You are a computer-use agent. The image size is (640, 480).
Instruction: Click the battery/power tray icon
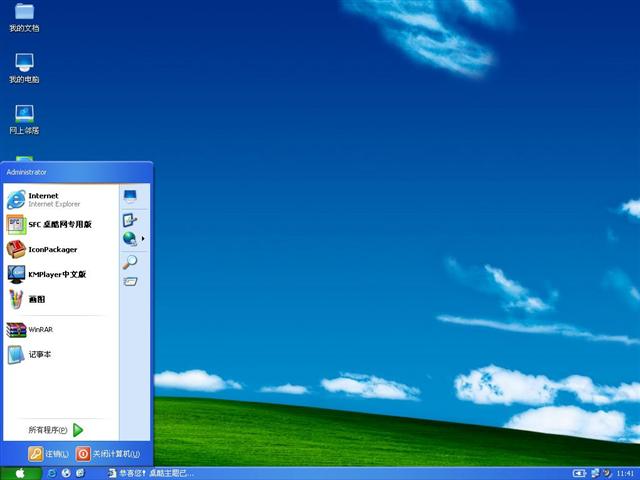(579, 473)
